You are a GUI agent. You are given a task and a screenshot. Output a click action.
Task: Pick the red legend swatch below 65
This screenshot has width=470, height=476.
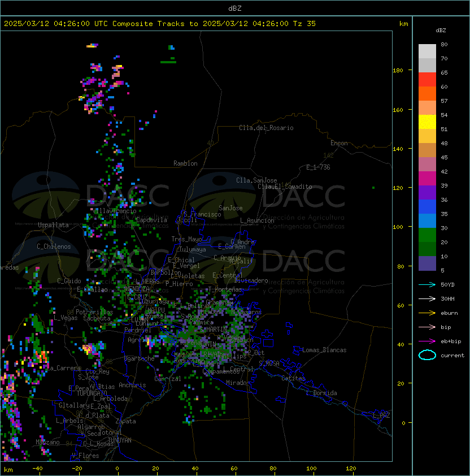click(427, 80)
